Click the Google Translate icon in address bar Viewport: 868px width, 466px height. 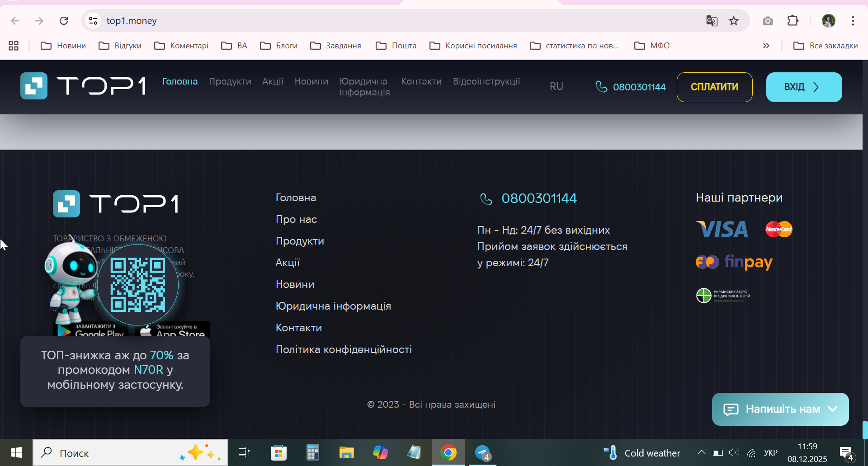coord(712,21)
